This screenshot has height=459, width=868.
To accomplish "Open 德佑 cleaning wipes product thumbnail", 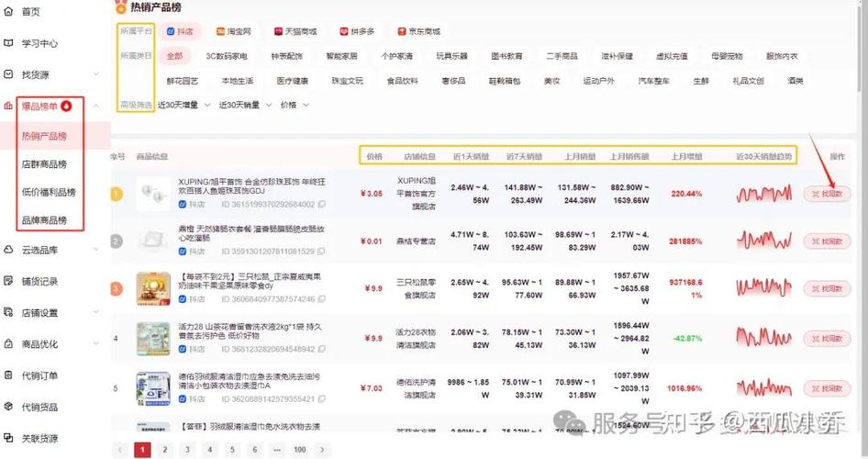I will [x=153, y=388].
